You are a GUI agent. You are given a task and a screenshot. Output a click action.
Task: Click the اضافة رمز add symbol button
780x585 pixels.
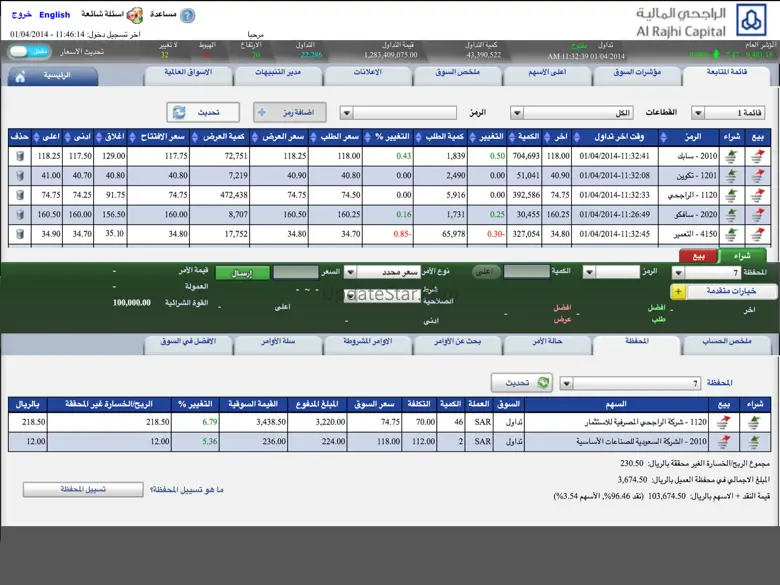tap(290, 113)
